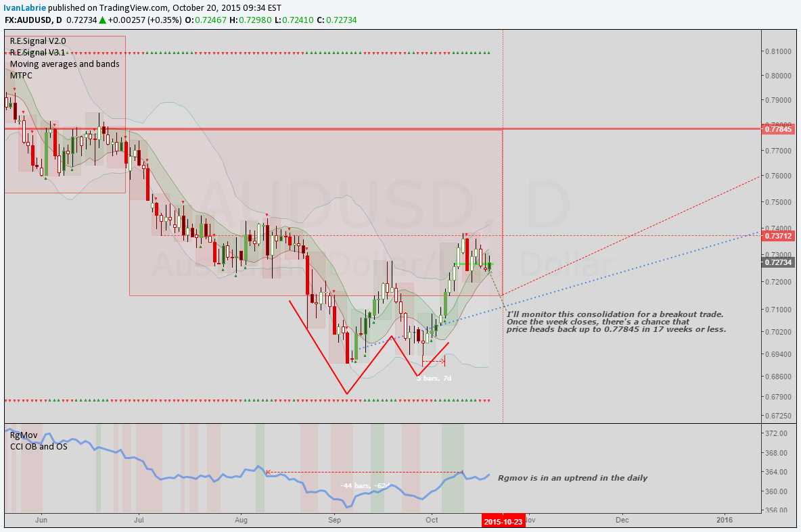Viewport: 801px width, 532px height.
Task: Click the 0.81000 price axis label
Action: [x=778, y=51]
